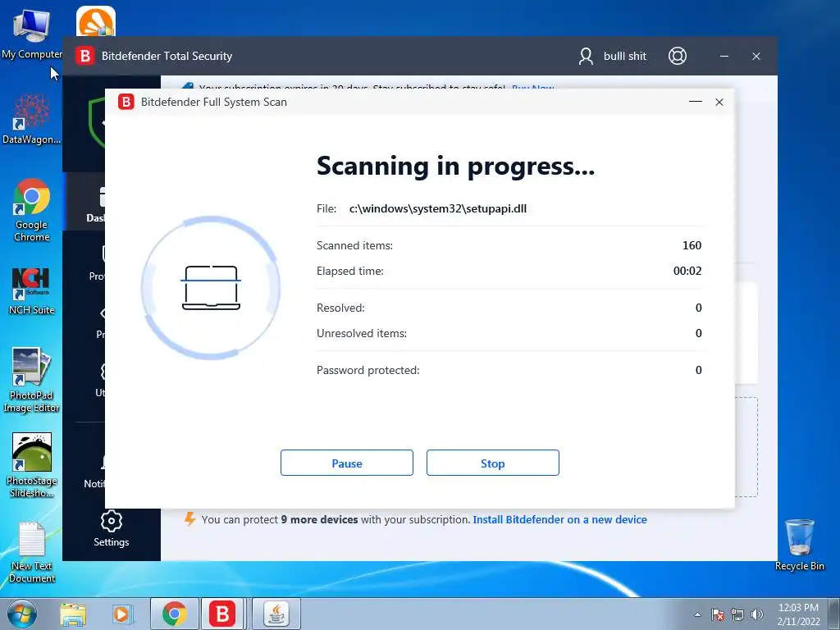Close the Bitdefender Full System Scan dialog
Image resolution: width=840 pixels, height=630 pixels.
[x=719, y=102]
